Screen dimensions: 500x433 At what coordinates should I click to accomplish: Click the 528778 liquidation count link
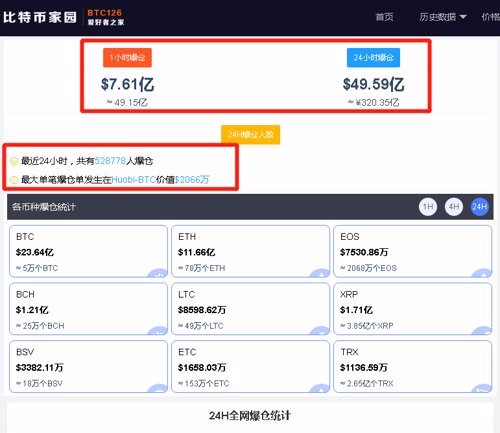pyautogui.click(x=110, y=161)
